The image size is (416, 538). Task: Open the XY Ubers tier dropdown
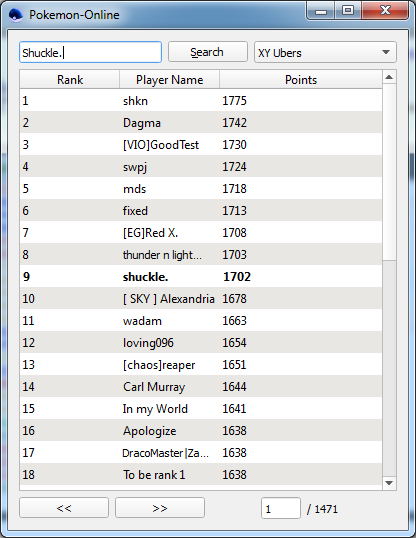point(325,52)
